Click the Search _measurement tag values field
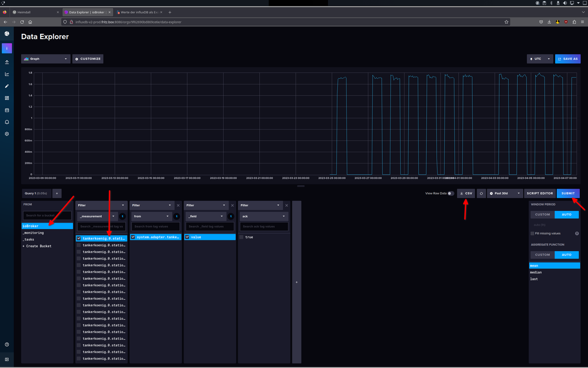Screen dimensions: 588x368 coord(101,227)
